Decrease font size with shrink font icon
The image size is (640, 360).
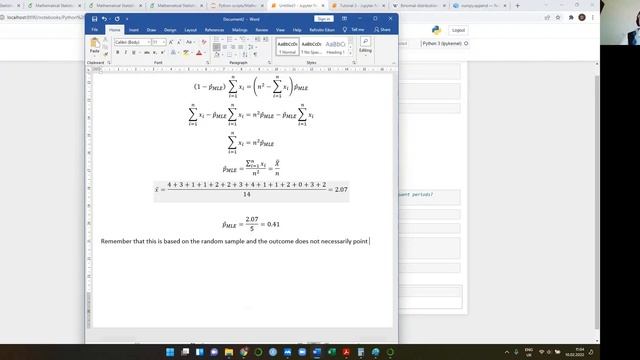coord(179,42)
